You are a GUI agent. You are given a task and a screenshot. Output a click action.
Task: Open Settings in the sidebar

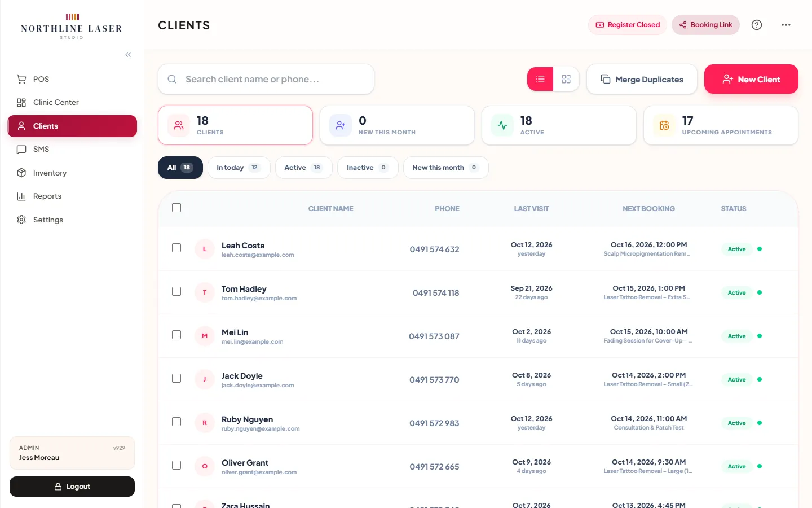(x=72, y=220)
